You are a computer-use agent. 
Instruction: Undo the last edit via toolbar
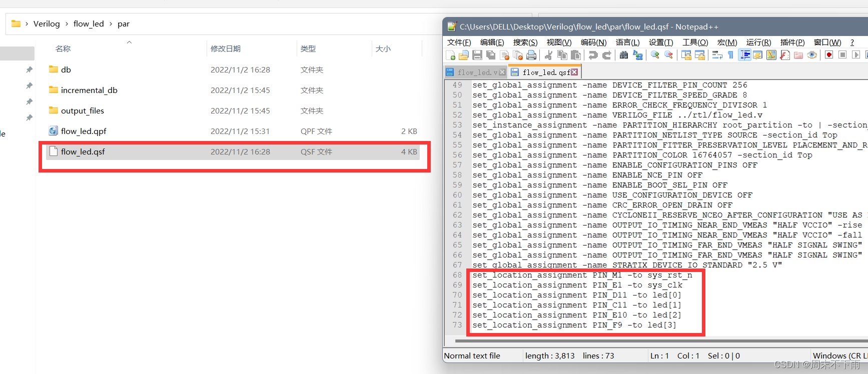point(593,55)
